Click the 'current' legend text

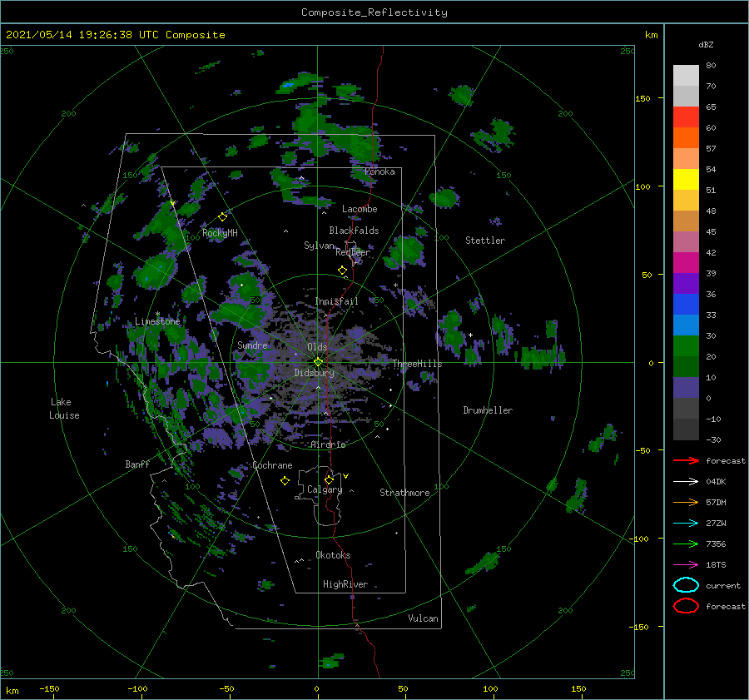[x=723, y=585]
